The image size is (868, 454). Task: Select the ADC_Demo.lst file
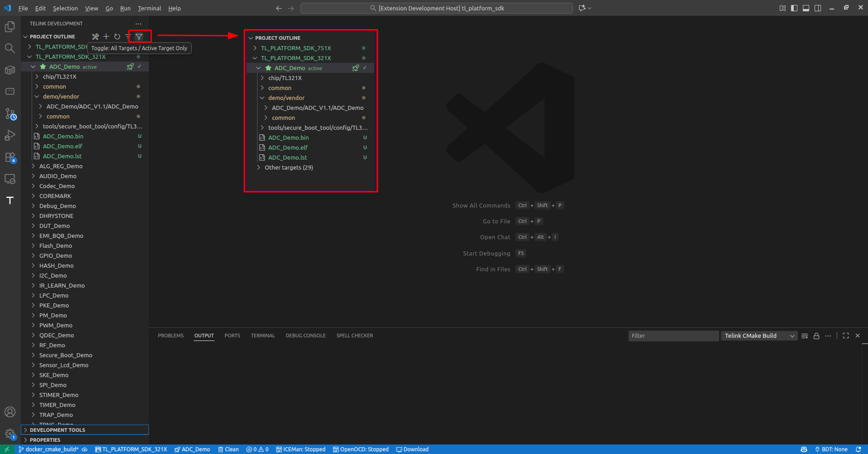click(85, 156)
